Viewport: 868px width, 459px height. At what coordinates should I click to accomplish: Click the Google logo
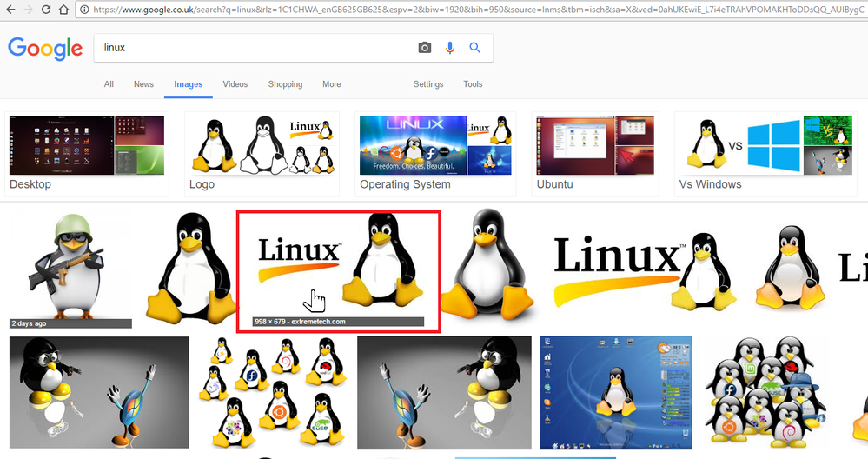(45, 49)
